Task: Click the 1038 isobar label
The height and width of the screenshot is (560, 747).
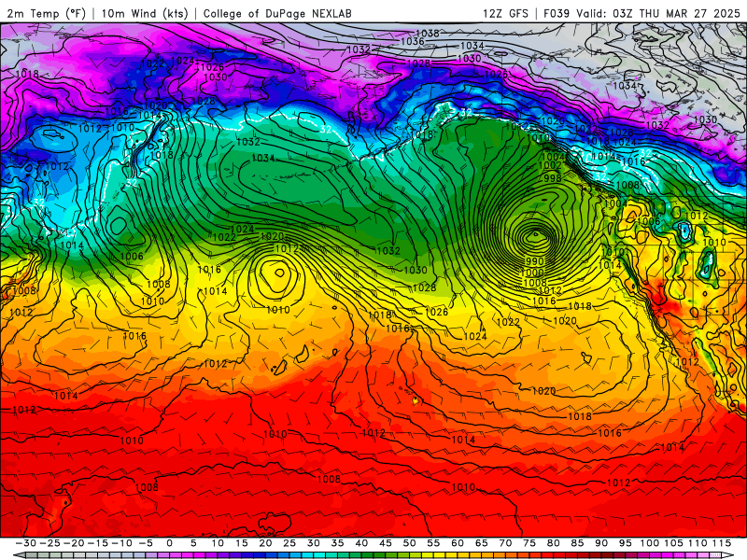Action: pos(428,34)
